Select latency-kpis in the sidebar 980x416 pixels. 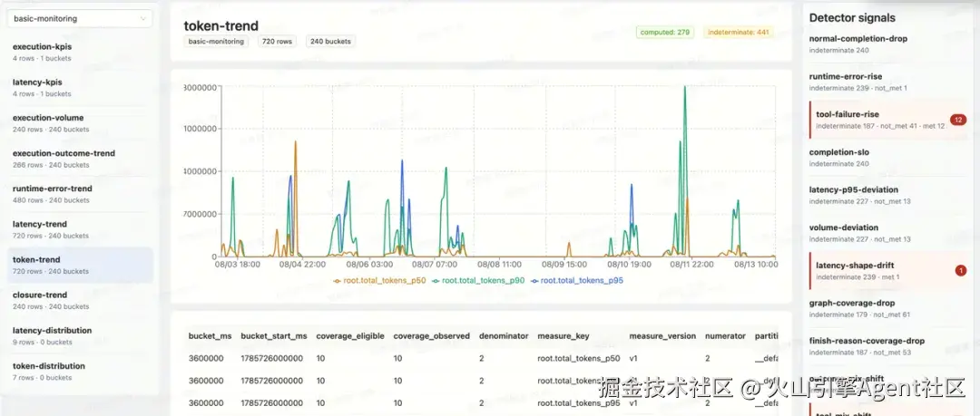point(79,87)
